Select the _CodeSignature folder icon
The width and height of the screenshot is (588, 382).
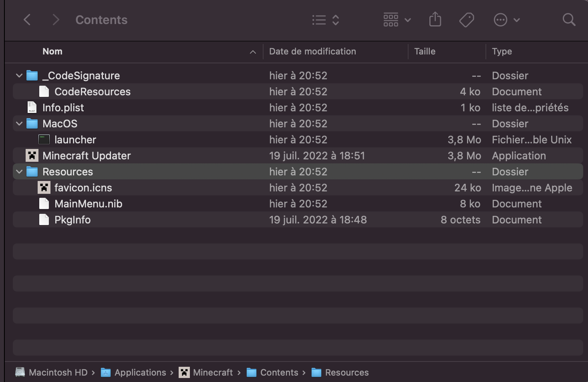tap(32, 75)
